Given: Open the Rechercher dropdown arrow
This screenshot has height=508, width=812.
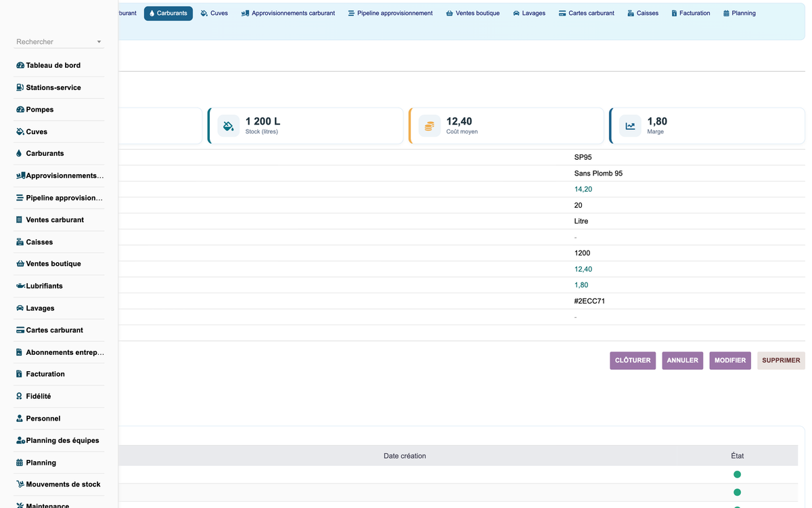Looking at the screenshot, I should [x=99, y=42].
